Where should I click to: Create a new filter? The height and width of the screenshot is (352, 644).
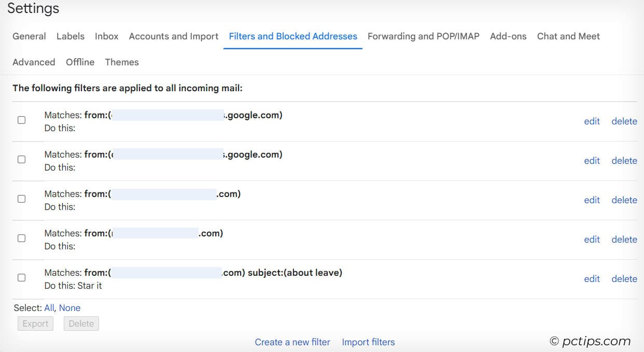click(292, 342)
